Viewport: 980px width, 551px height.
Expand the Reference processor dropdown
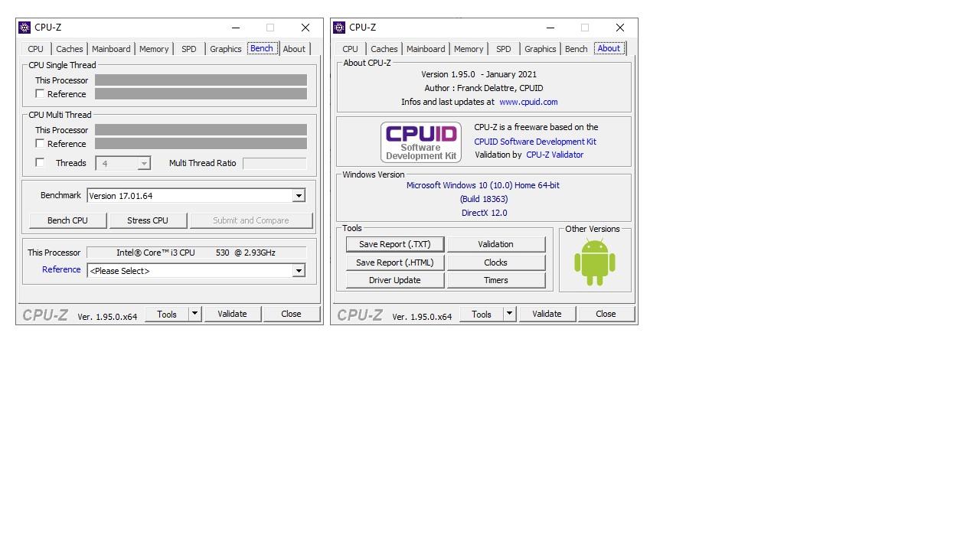(299, 270)
